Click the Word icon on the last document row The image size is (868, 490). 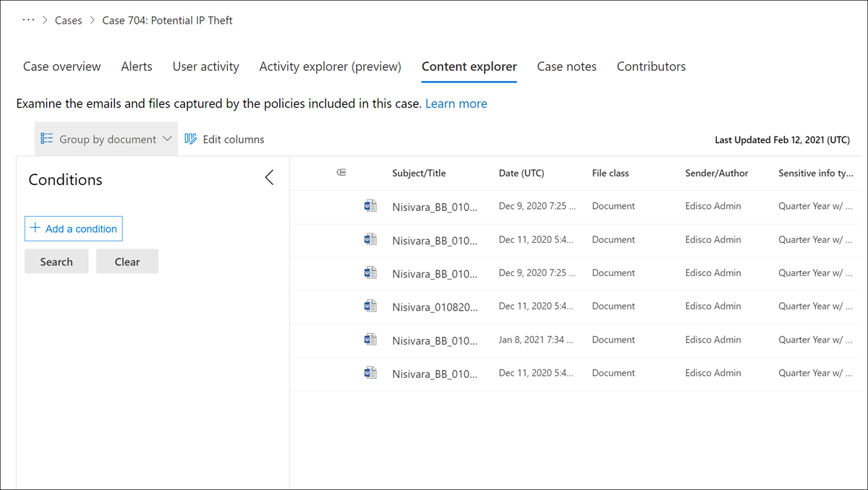point(370,373)
